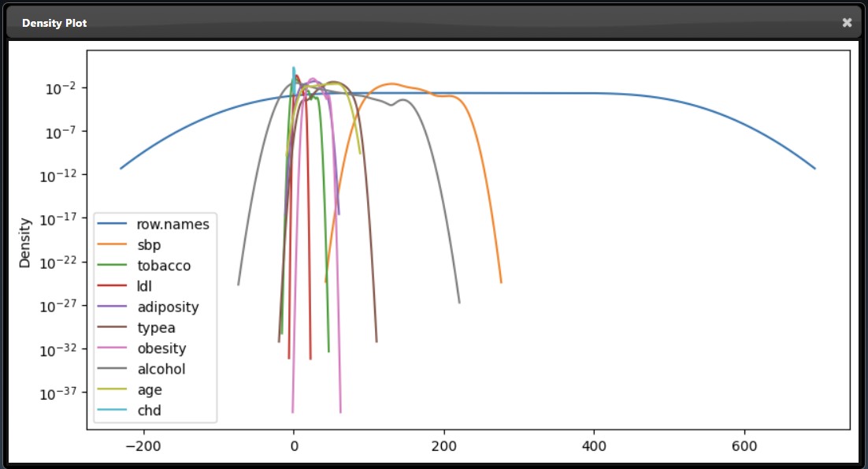
Task: Select the ldl legend label
Action: (144, 286)
